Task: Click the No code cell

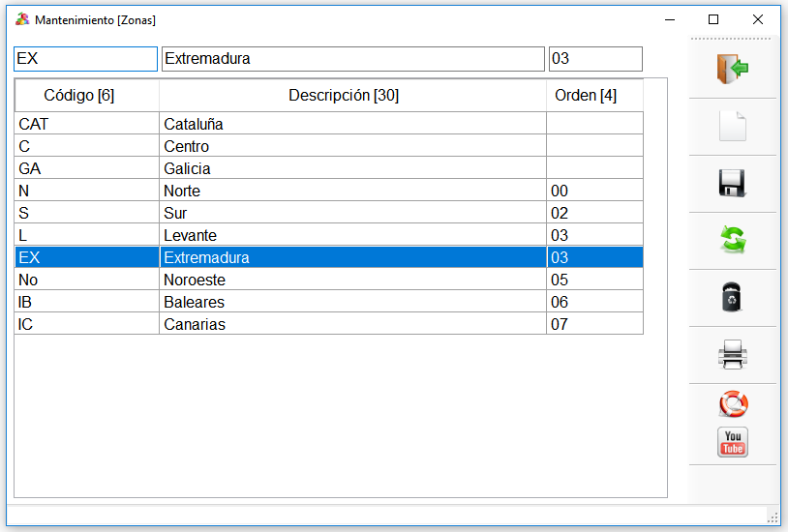Action: (87, 280)
